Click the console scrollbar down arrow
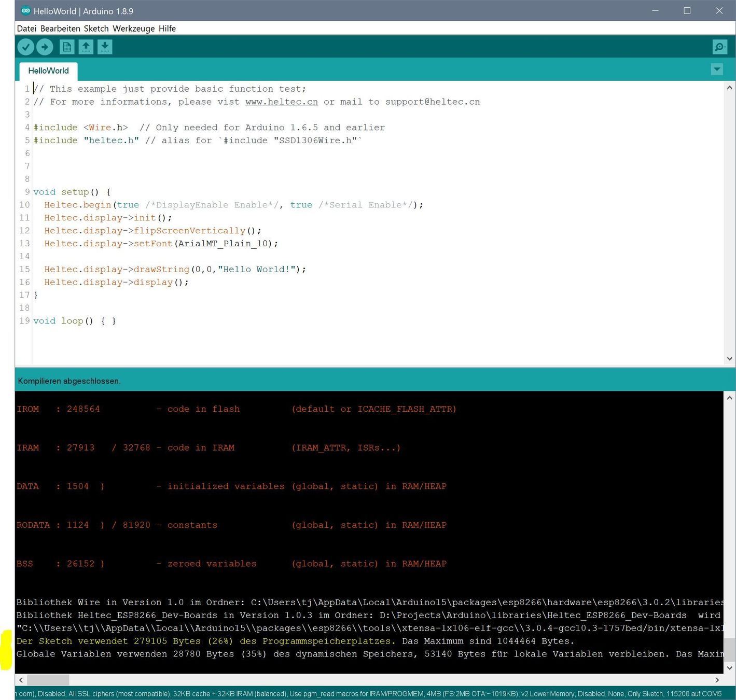 (x=730, y=668)
